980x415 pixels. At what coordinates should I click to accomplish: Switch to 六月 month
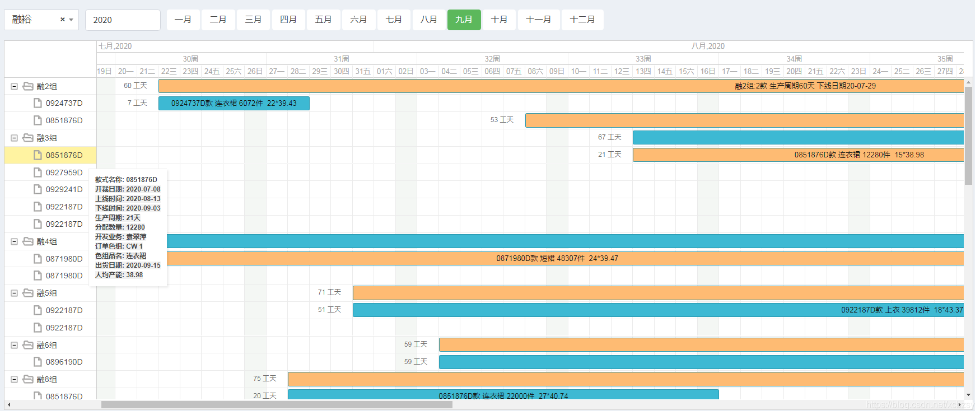[359, 20]
